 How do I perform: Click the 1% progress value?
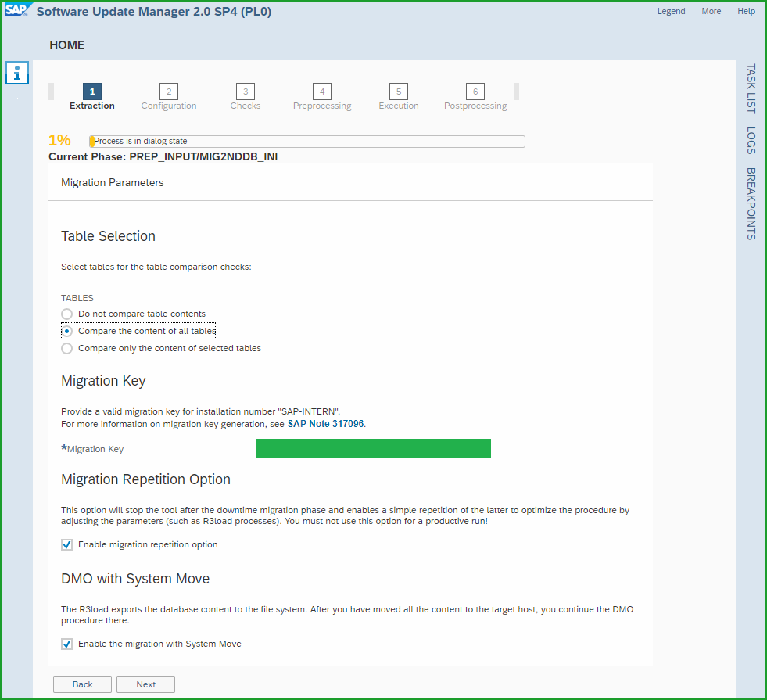[59, 141]
